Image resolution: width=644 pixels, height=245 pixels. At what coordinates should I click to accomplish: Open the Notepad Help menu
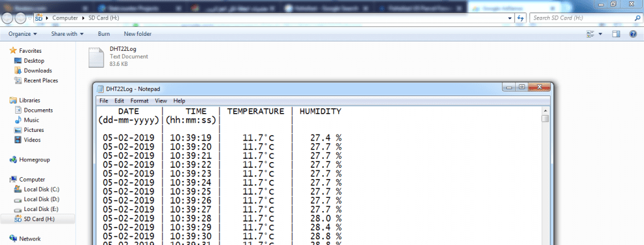[x=179, y=101]
